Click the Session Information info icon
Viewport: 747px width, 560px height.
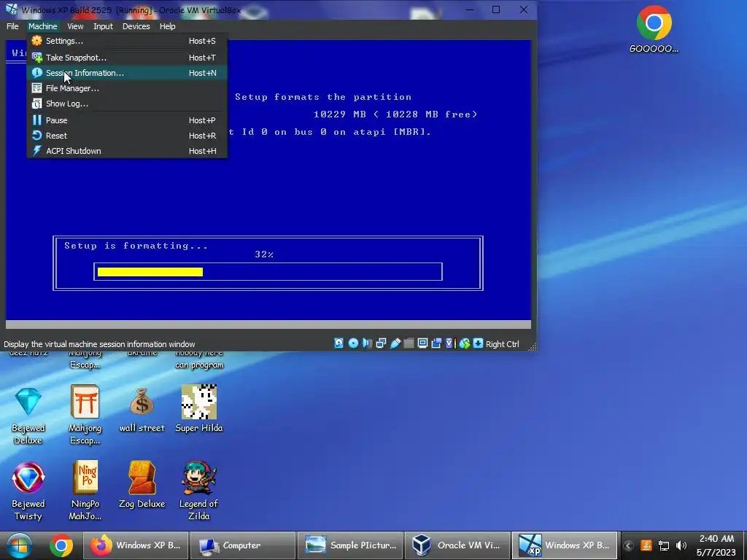tap(36, 73)
